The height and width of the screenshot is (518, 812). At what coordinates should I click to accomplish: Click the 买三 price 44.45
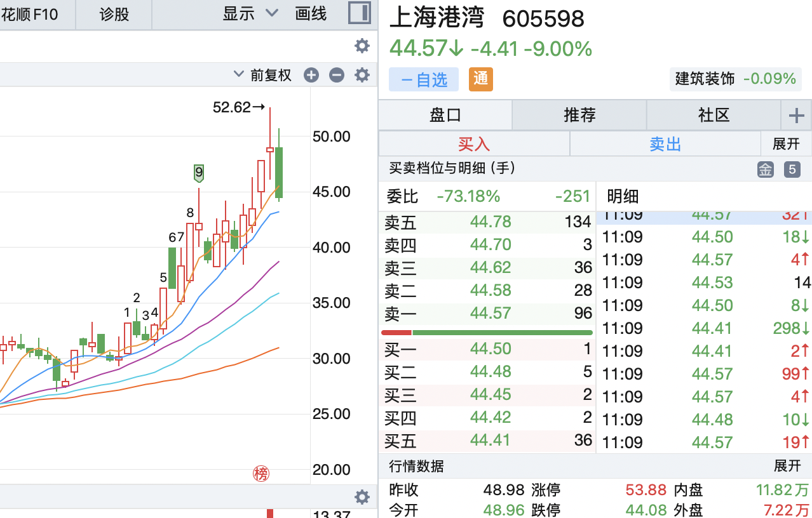491,394
